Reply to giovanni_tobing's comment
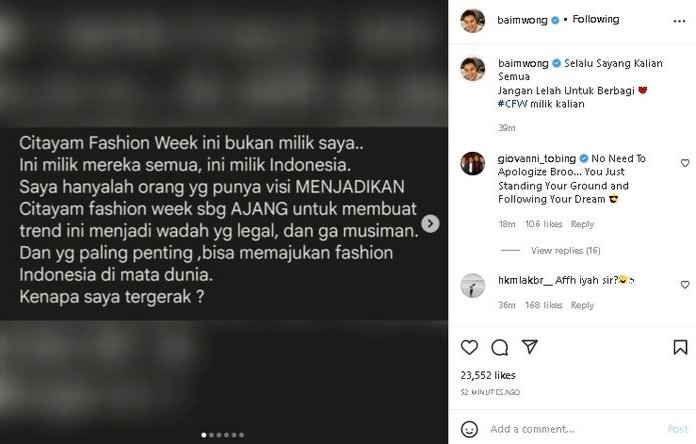 582,224
